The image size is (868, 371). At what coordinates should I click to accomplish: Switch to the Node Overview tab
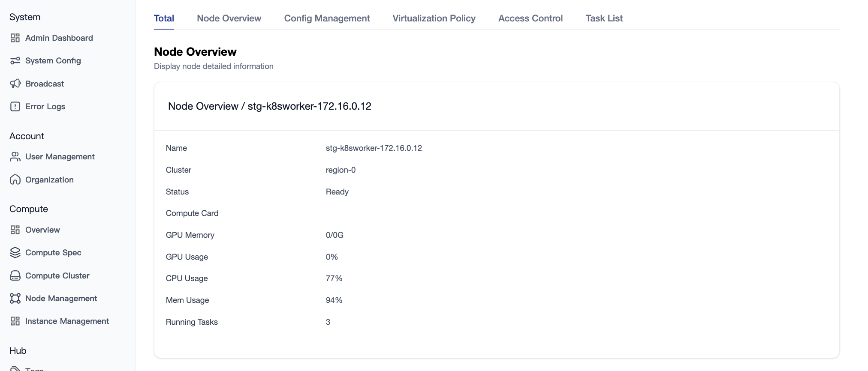229,18
